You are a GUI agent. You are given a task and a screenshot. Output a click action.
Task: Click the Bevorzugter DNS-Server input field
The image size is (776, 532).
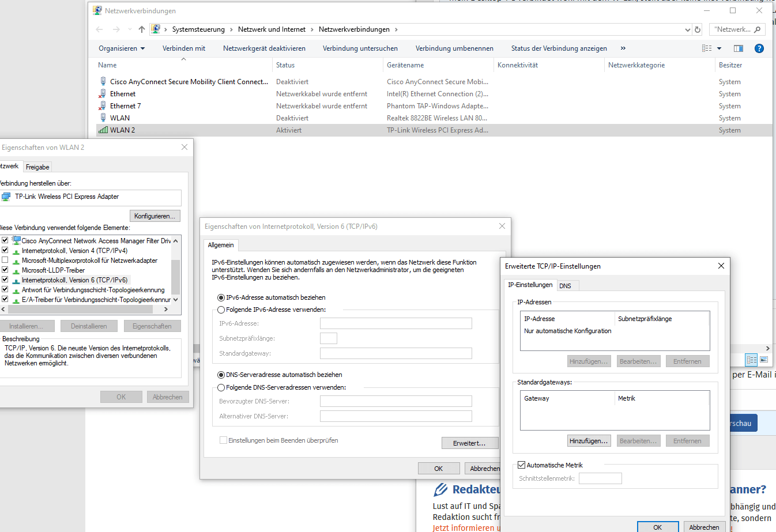[x=396, y=401]
